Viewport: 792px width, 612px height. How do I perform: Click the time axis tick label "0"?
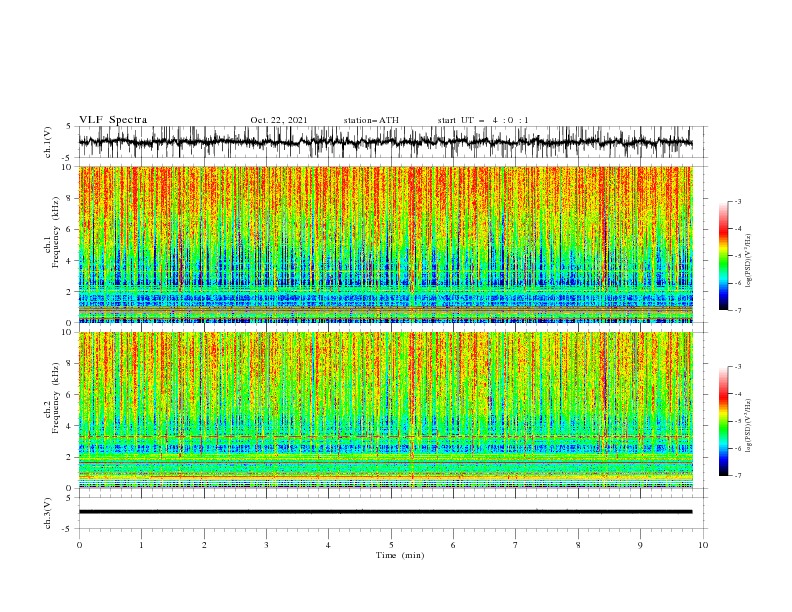click(x=79, y=545)
